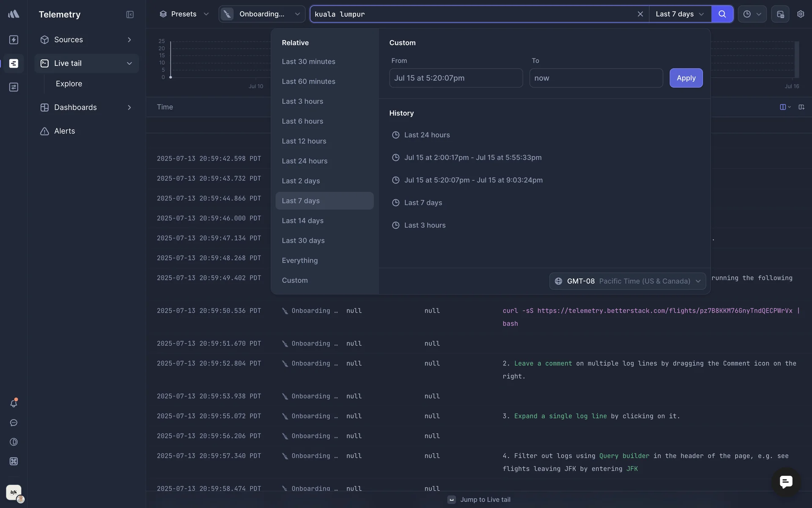
Task: Select Last 30 minutes range
Action: point(308,61)
